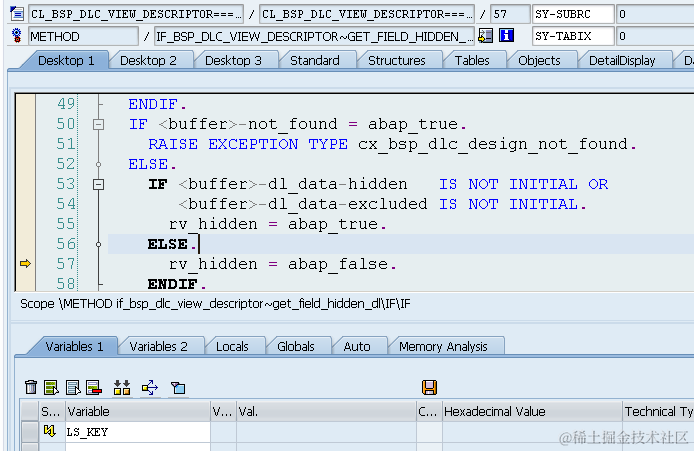Click the table select-all corner cell

tap(30, 412)
